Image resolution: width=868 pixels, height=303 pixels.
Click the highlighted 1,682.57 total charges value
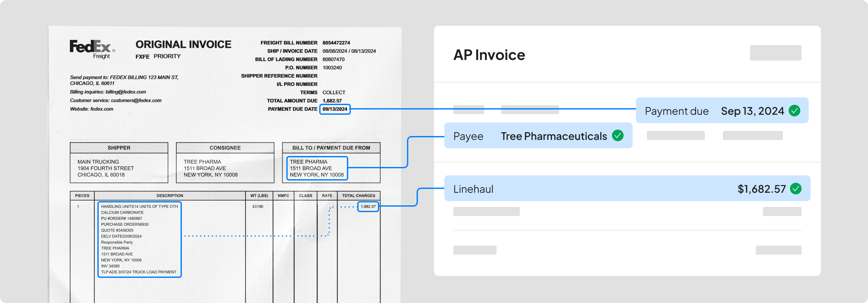pyautogui.click(x=368, y=207)
